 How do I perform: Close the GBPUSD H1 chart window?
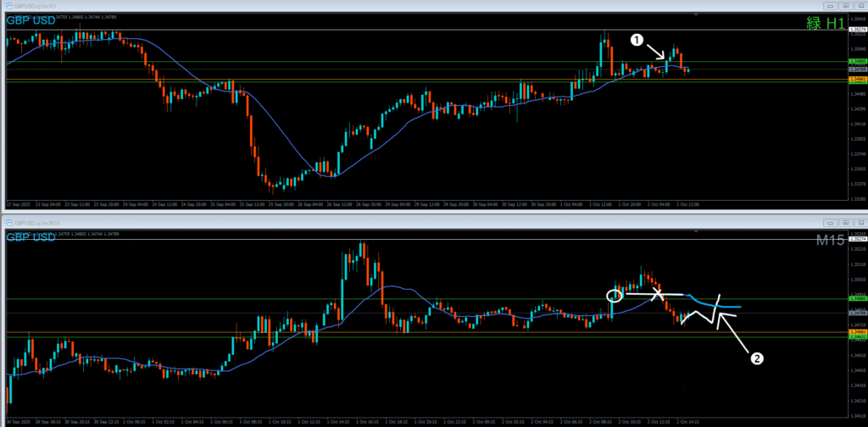pos(860,6)
